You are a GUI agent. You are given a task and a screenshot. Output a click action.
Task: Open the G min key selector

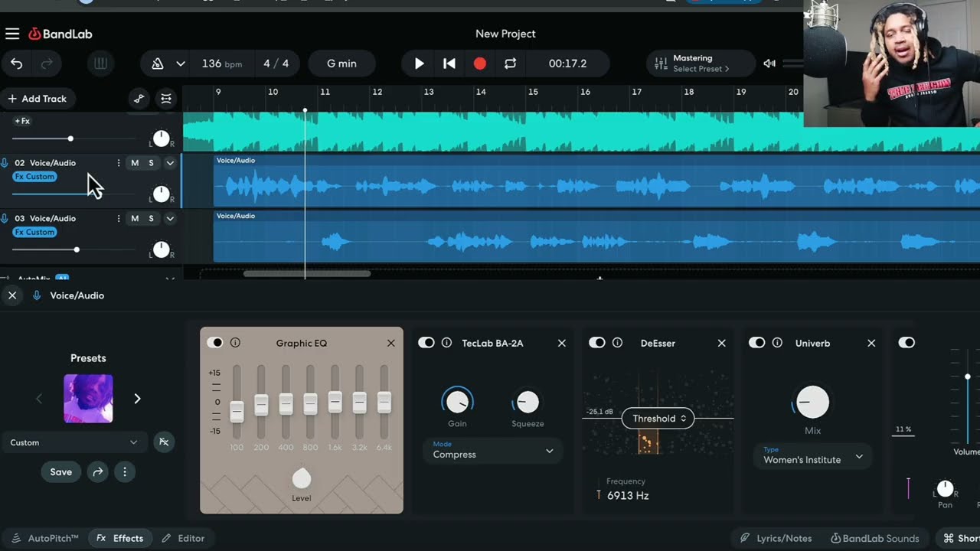point(341,64)
